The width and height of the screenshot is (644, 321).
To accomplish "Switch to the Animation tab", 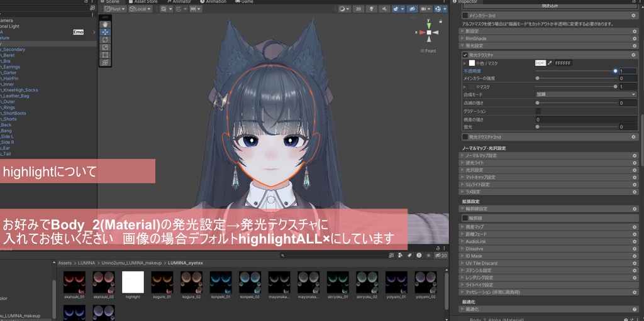I will 215,2.
